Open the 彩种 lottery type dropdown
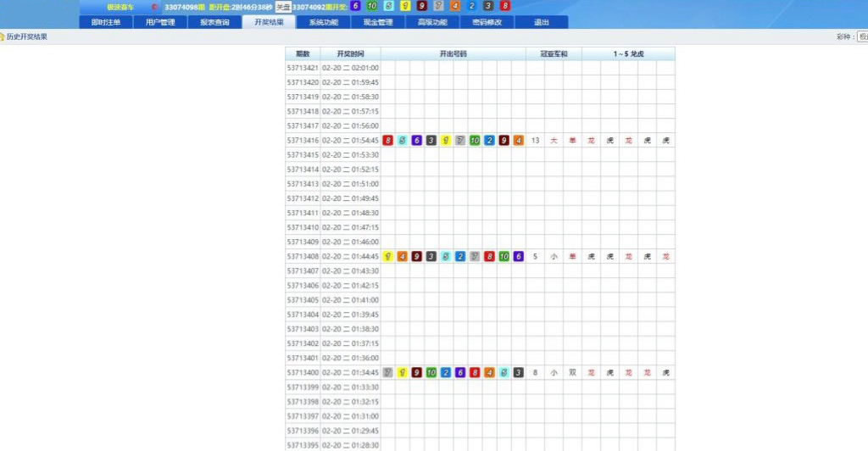The width and height of the screenshot is (868, 451). tap(862, 36)
